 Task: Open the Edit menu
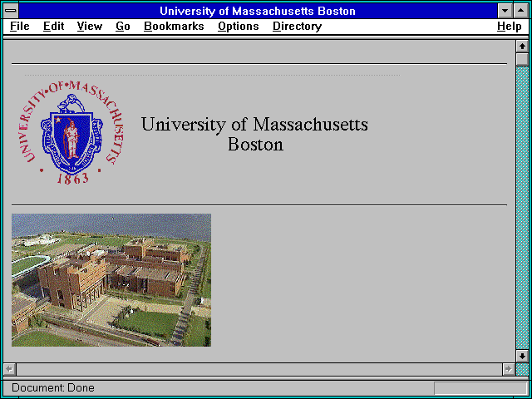(53, 27)
